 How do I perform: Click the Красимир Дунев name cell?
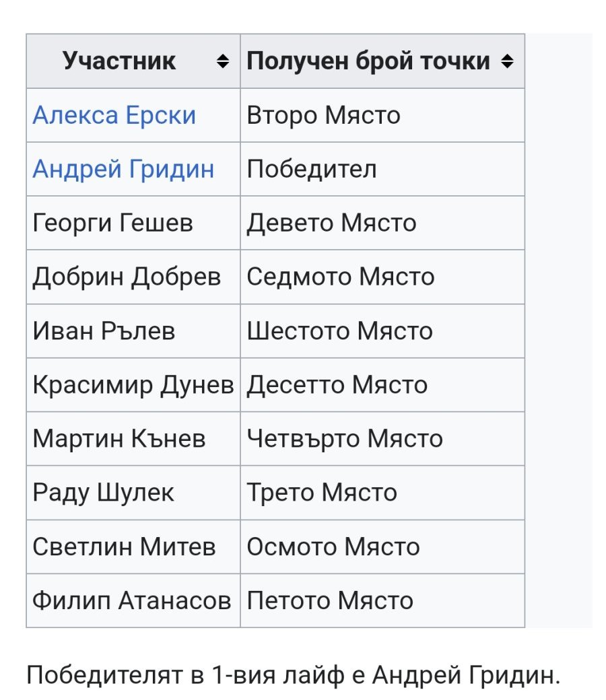133,384
